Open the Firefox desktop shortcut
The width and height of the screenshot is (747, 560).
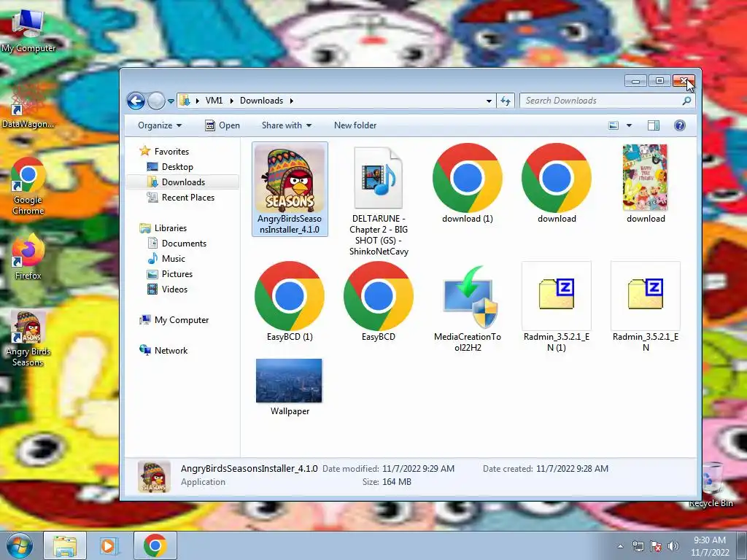click(x=28, y=257)
